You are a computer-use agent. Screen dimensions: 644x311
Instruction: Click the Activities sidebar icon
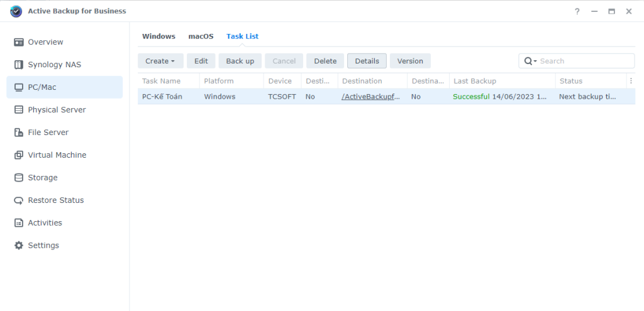[x=18, y=223]
